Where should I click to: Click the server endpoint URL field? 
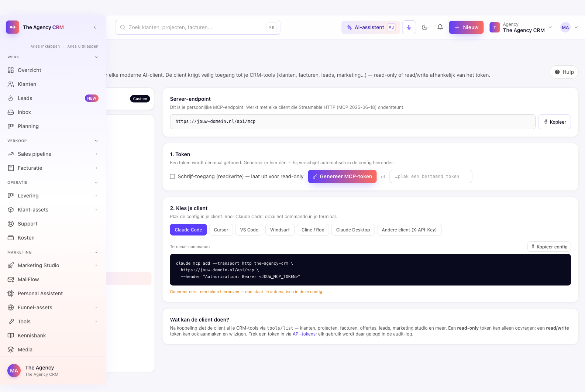click(x=352, y=122)
